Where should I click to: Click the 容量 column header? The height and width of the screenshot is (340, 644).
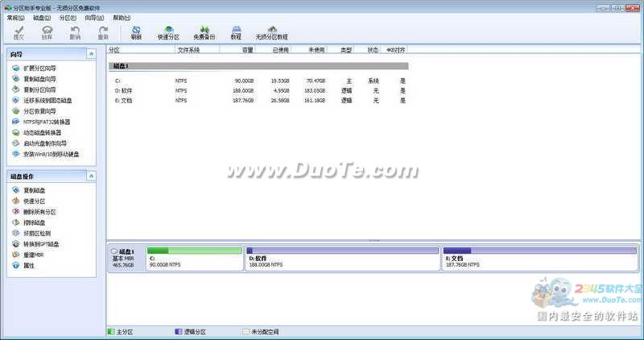[x=247, y=50]
